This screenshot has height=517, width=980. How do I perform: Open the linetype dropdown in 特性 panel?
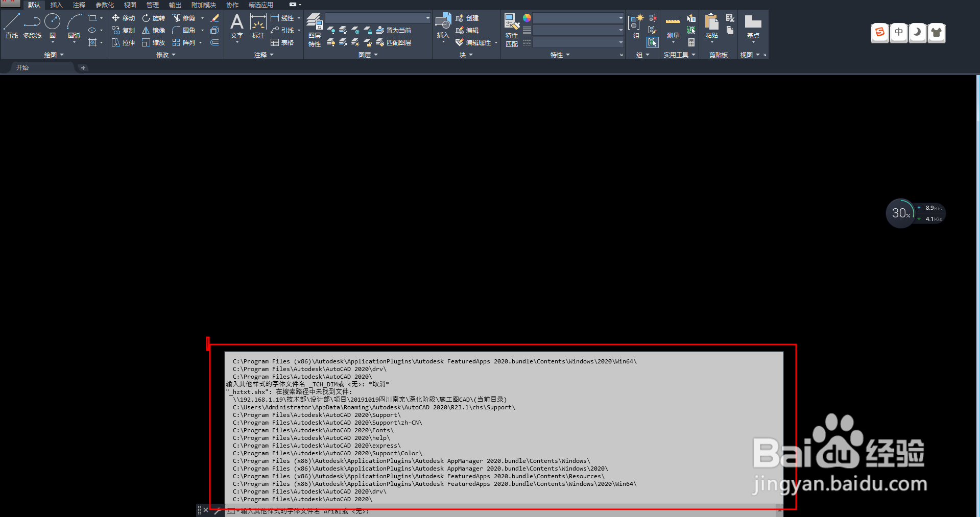[578, 42]
